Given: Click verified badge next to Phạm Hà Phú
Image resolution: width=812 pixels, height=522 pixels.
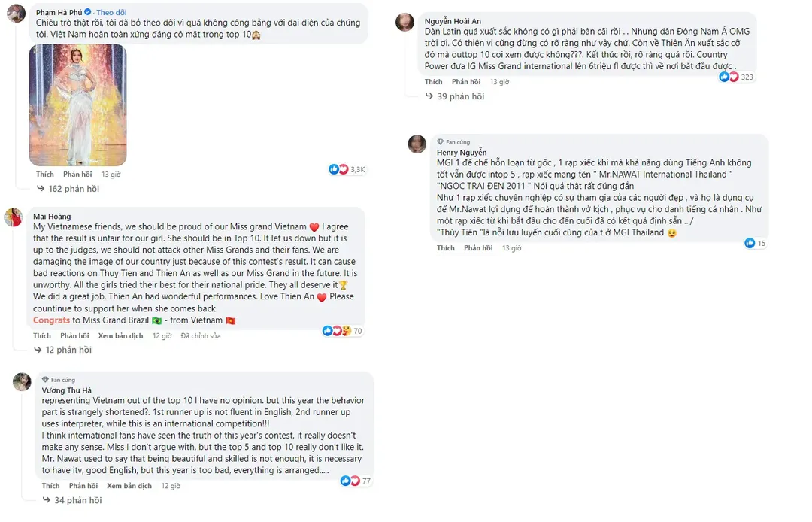Looking at the screenshot, I should (x=88, y=12).
